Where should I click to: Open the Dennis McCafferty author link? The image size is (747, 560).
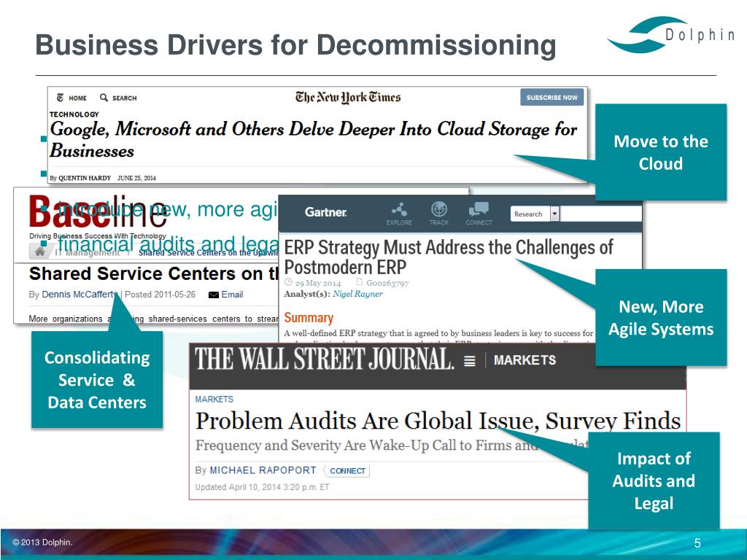80,295
